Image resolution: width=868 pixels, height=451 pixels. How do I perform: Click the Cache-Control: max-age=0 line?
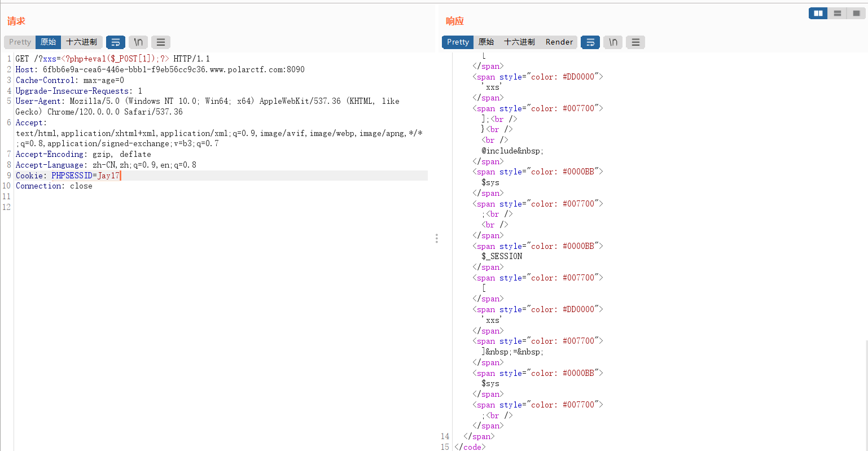coord(70,80)
